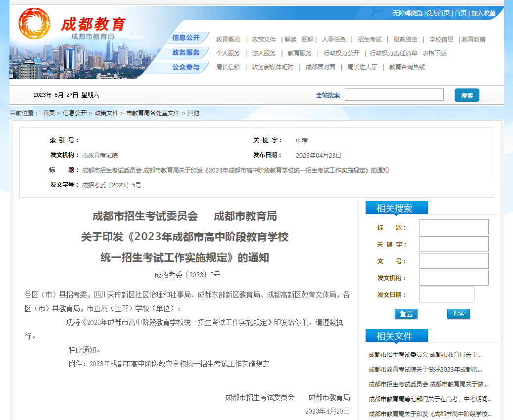513x420 pixels.
Task: Open the 公众参与 navigation section
Action: [x=187, y=67]
